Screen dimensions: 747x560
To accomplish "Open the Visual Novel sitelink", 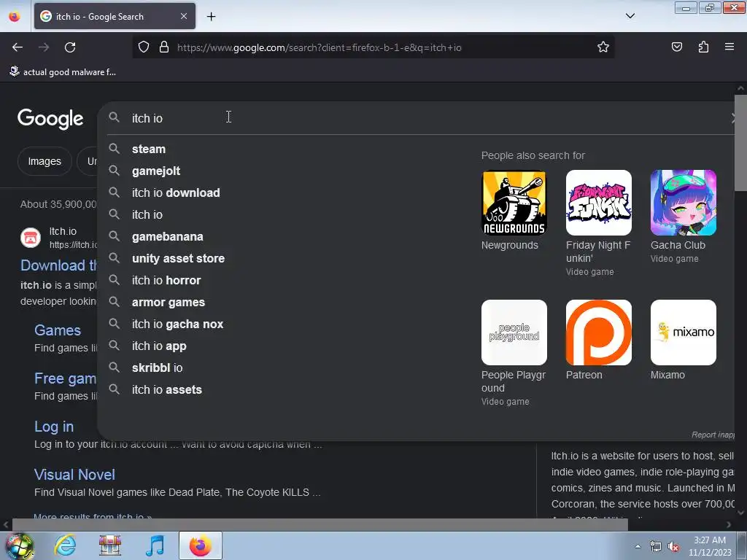I will [x=74, y=474].
